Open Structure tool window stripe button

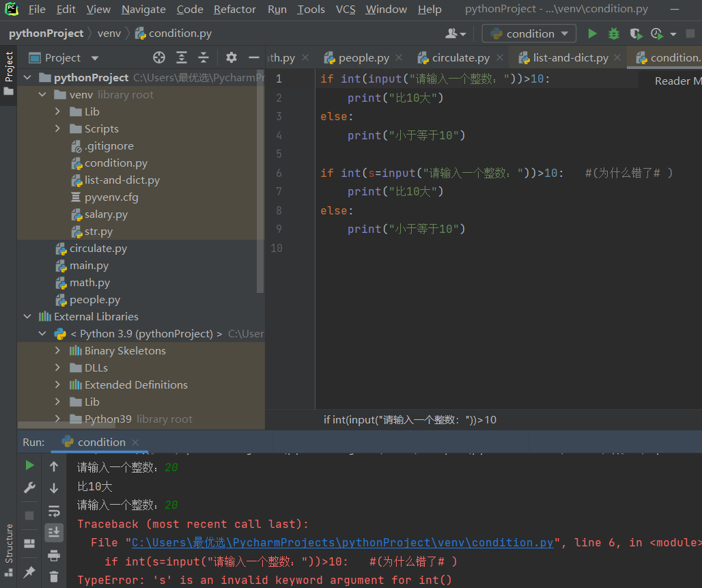tap(8, 550)
